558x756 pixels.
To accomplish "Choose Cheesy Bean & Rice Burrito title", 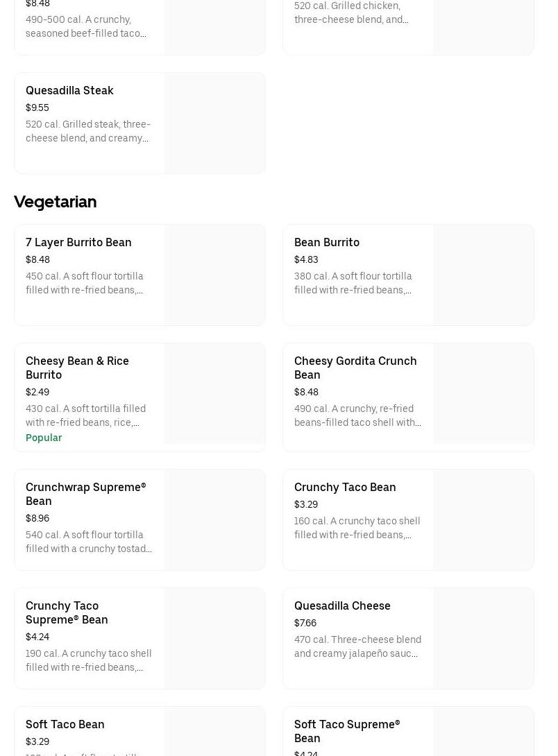I will [x=77, y=368].
